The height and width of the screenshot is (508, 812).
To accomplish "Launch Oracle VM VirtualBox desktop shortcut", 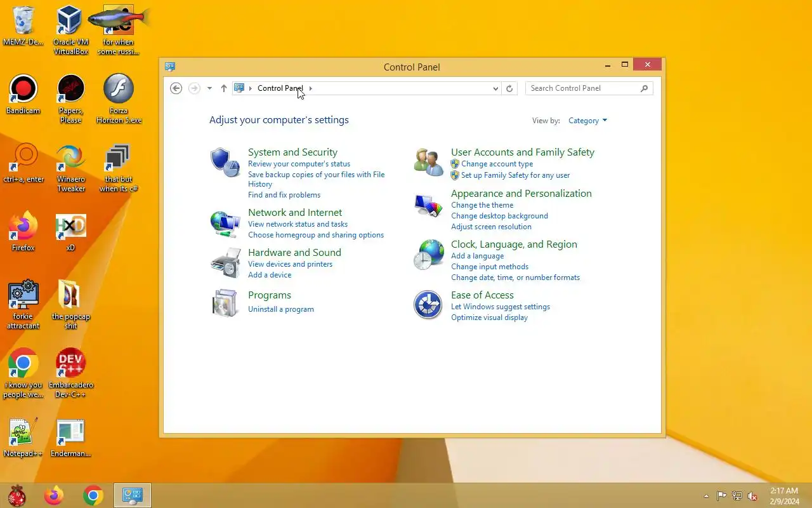I will click(70, 30).
